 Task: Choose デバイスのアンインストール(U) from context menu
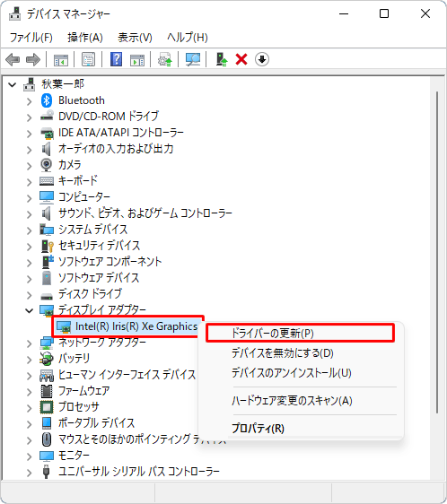(x=291, y=373)
